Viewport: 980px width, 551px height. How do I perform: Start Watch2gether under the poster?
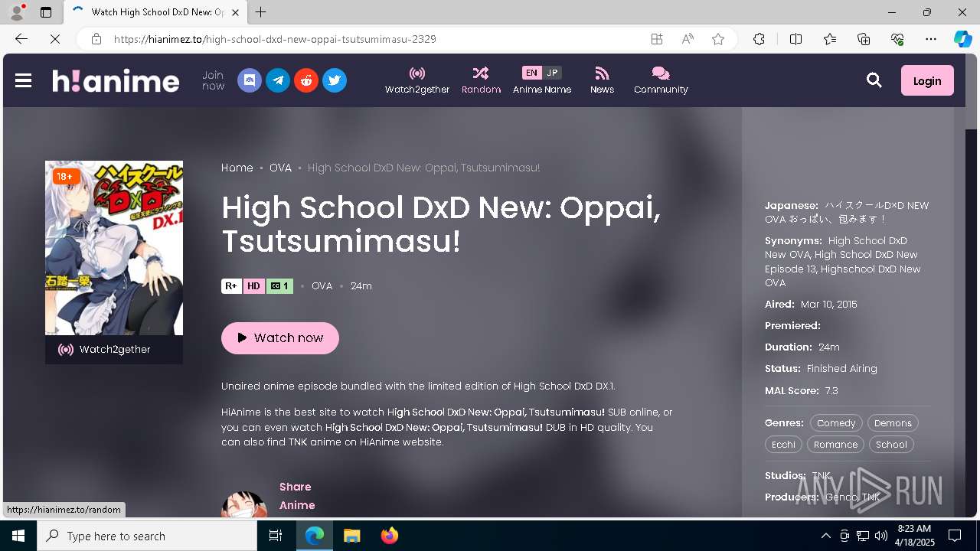114,350
